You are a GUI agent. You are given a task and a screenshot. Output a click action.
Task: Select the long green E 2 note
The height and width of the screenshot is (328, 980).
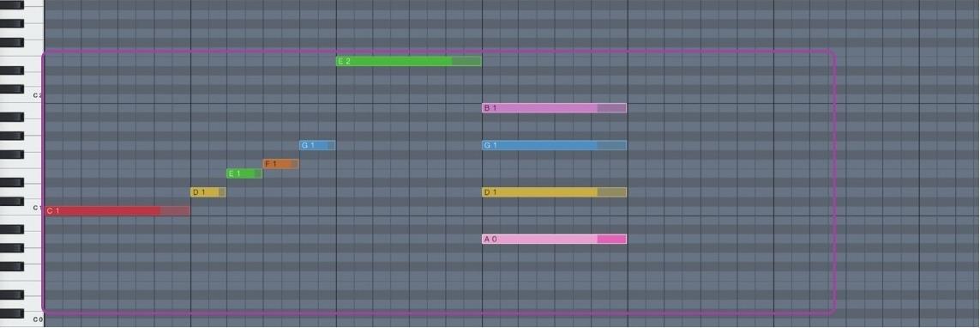409,61
